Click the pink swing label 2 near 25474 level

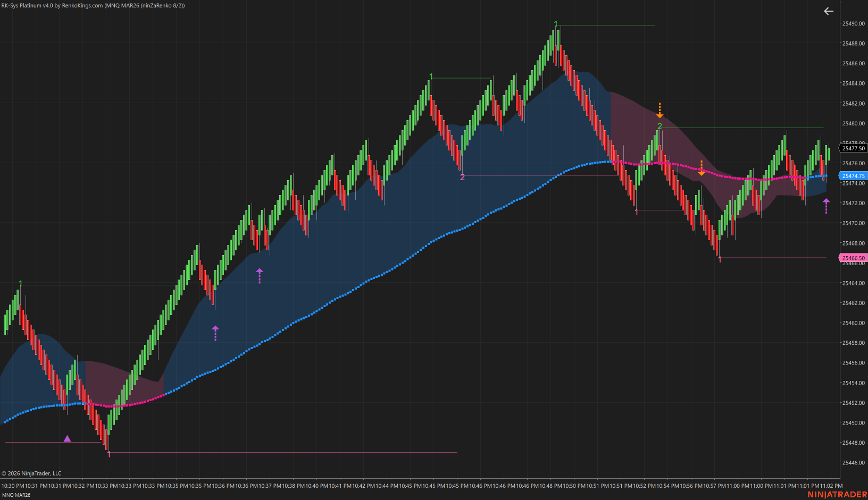point(462,177)
